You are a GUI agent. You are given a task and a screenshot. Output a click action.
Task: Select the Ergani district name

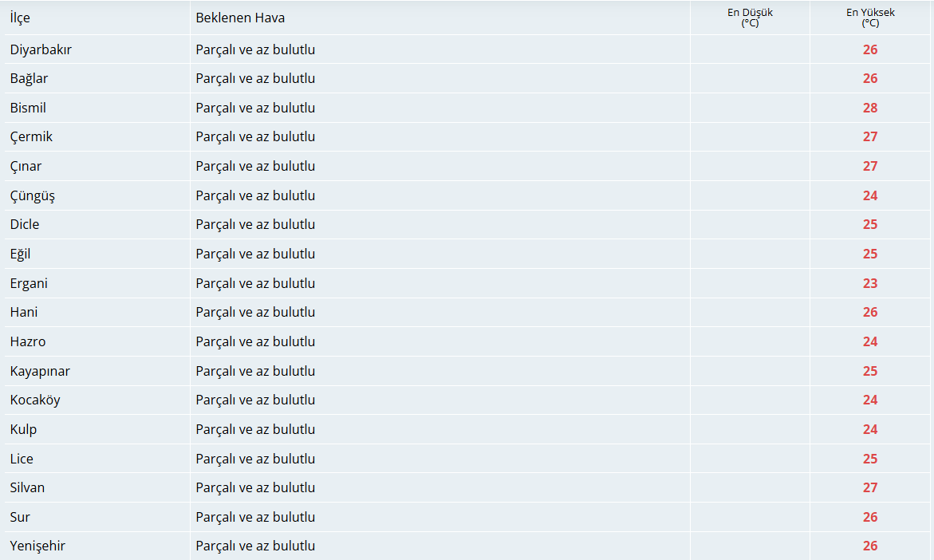(x=29, y=283)
